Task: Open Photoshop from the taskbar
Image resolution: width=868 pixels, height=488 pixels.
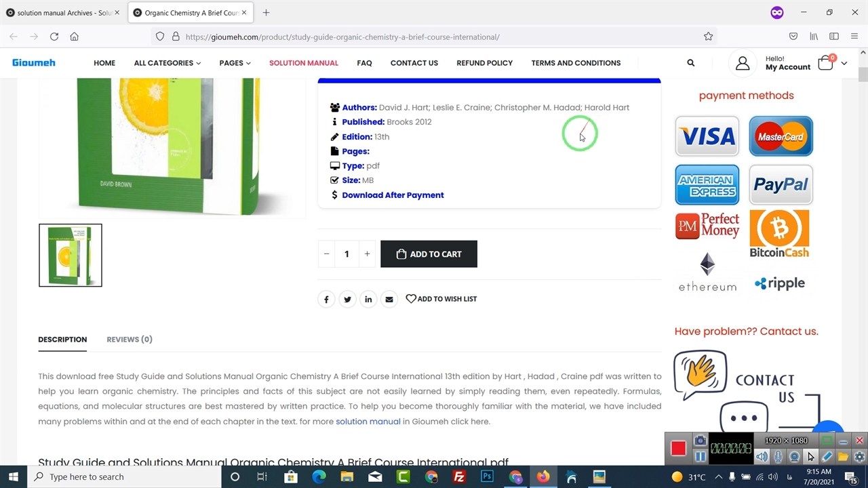Action: tap(487, 476)
